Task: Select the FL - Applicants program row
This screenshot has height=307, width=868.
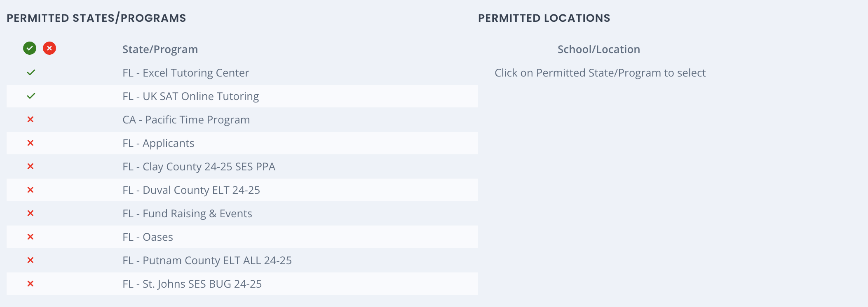Action: pyautogui.click(x=158, y=143)
